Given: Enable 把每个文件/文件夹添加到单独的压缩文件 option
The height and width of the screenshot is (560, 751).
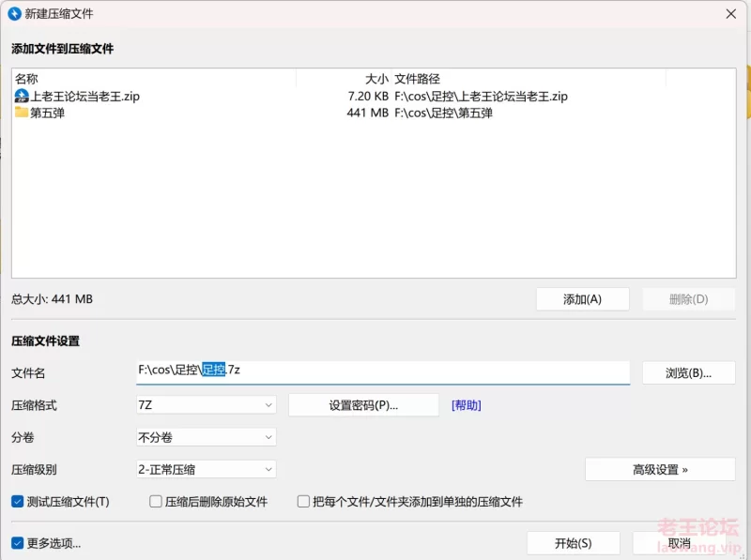Looking at the screenshot, I should tap(302, 501).
